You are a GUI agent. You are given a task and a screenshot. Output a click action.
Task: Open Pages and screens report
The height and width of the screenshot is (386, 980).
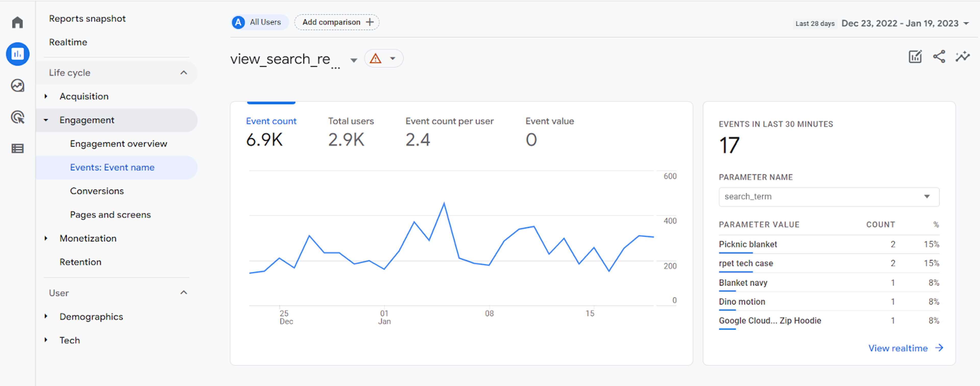click(x=110, y=215)
